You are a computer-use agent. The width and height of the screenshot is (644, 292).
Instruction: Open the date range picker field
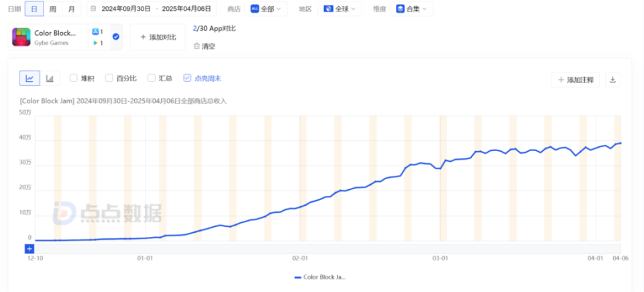pyautogui.click(x=152, y=9)
